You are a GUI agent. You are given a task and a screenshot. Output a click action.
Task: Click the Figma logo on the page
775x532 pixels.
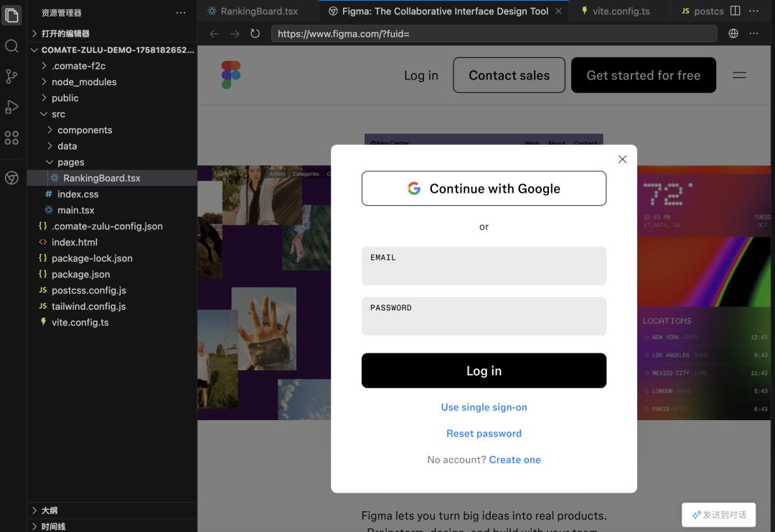(x=231, y=75)
